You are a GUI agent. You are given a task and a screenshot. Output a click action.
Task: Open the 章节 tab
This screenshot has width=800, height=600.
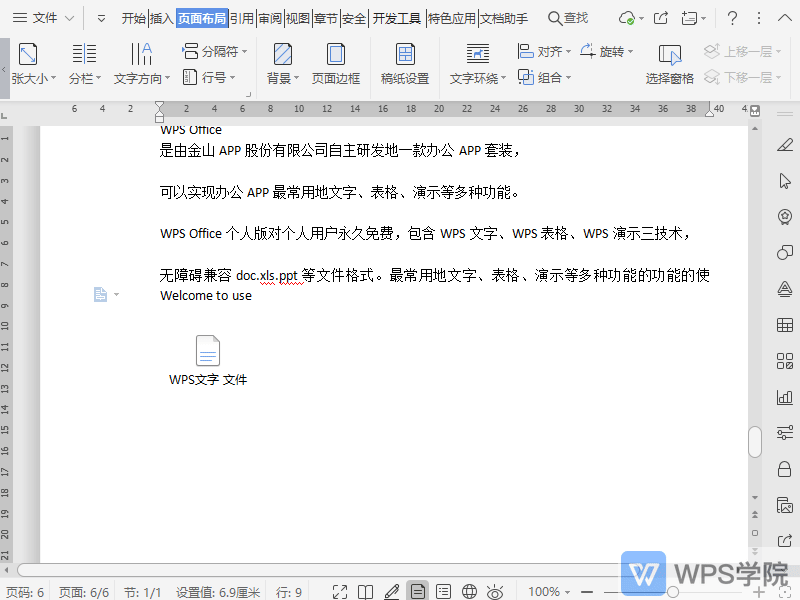pos(326,19)
